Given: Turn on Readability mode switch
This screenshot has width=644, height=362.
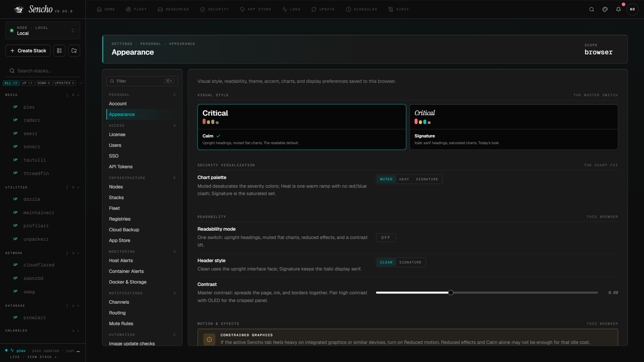Looking at the screenshot, I should (x=386, y=238).
